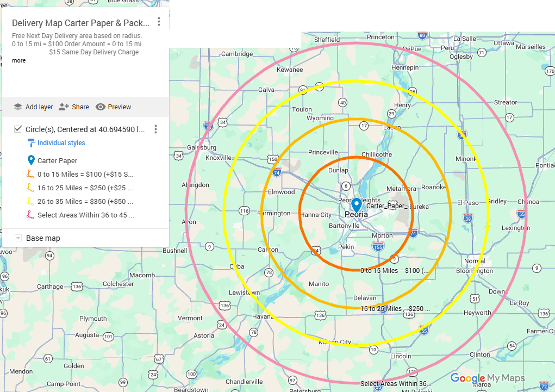
Task: Open the Circle(s) layer options menu
Action: point(155,129)
